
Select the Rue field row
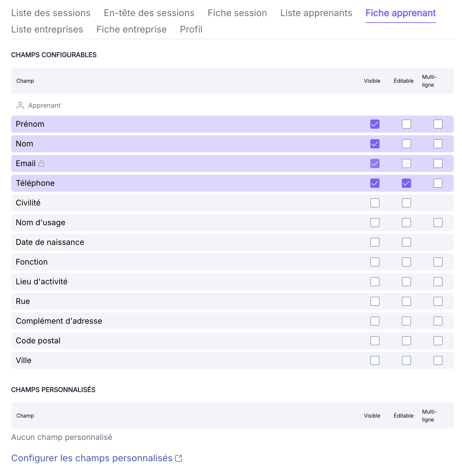point(232,301)
